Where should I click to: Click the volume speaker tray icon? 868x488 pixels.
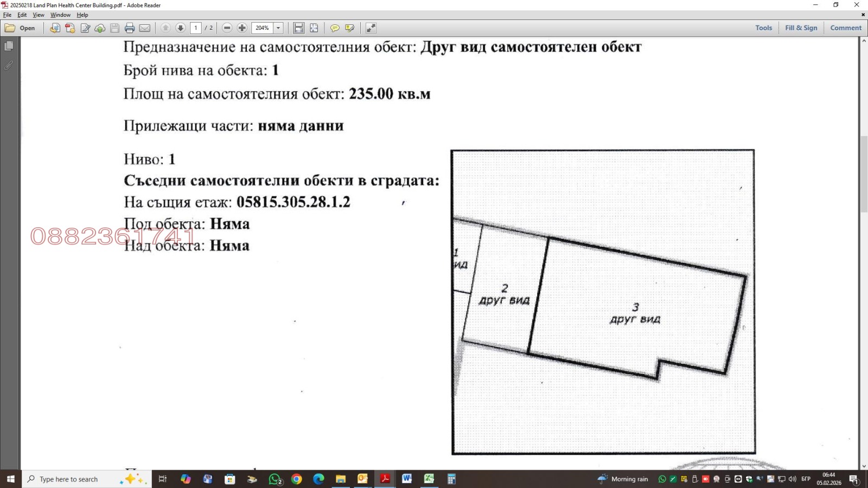pyautogui.click(x=793, y=479)
